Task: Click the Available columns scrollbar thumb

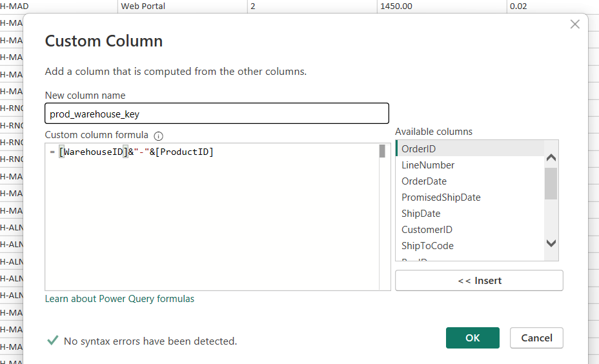Action: (551, 183)
